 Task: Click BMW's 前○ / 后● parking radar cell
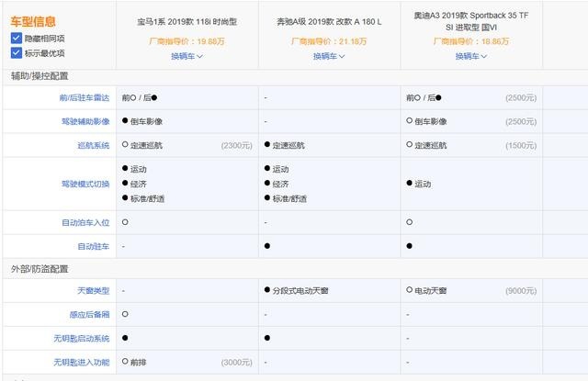140,98
